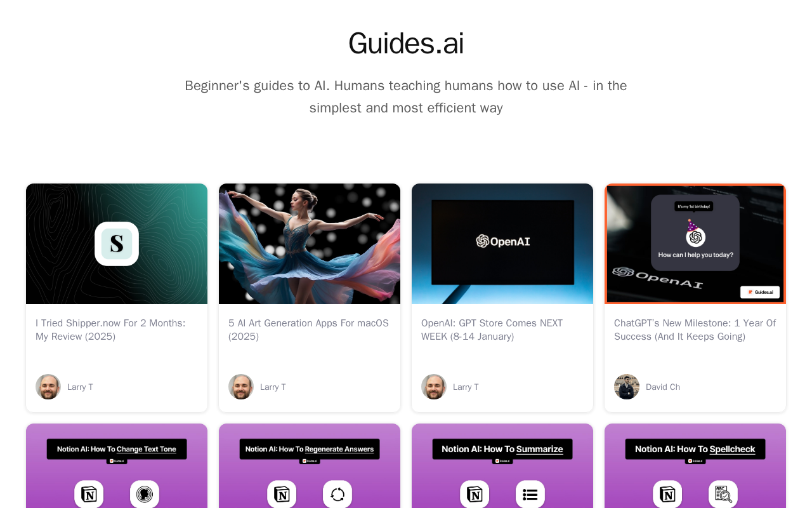812x508 pixels.
Task: Open 'I Tried Shipper.now For 2 Months' article
Action: click(x=110, y=330)
